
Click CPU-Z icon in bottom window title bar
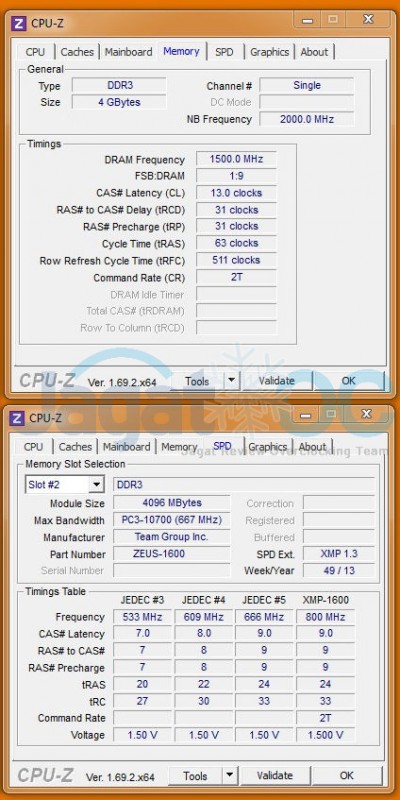click(x=18, y=418)
